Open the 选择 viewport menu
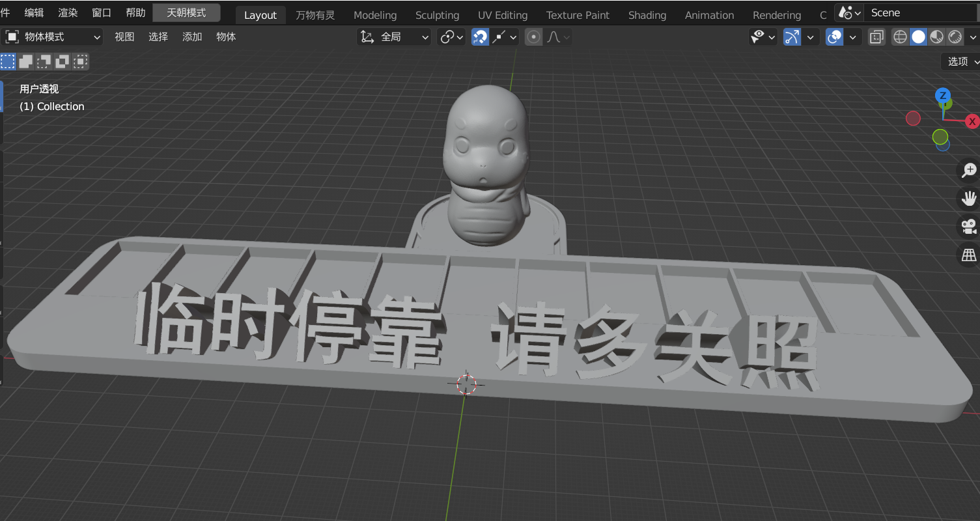980x521 pixels. click(x=158, y=37)
